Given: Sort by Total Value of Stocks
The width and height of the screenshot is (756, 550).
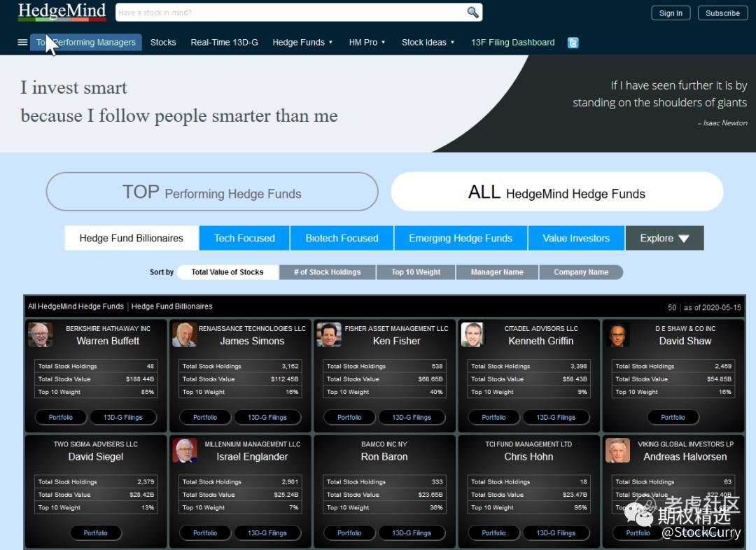Looking at the screenshot, I should click(x=227, y=272).
